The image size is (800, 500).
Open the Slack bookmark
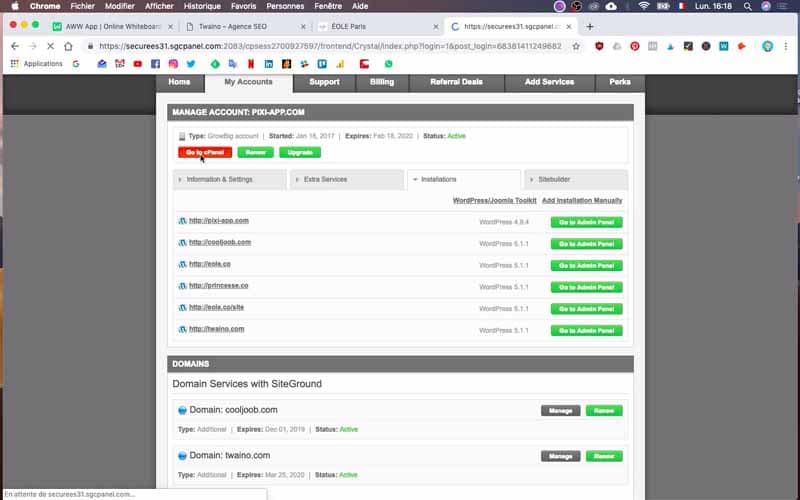(304, 64)
